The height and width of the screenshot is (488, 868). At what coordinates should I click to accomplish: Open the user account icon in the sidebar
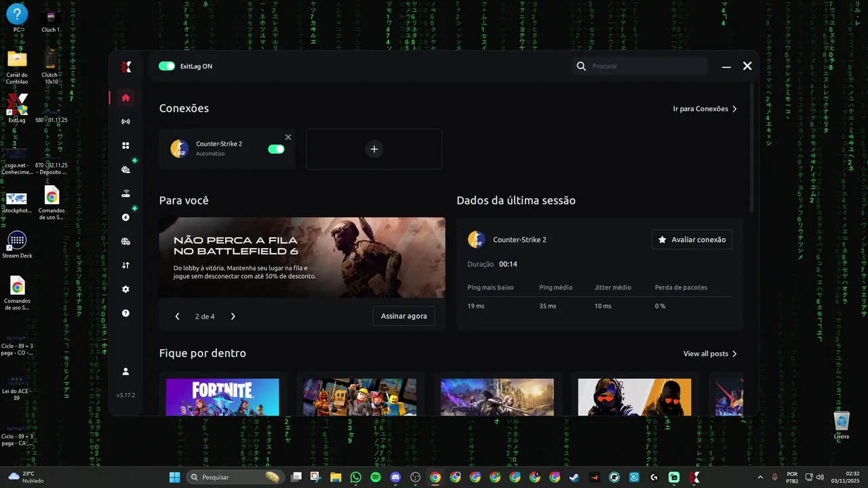[x=125, y=371]
